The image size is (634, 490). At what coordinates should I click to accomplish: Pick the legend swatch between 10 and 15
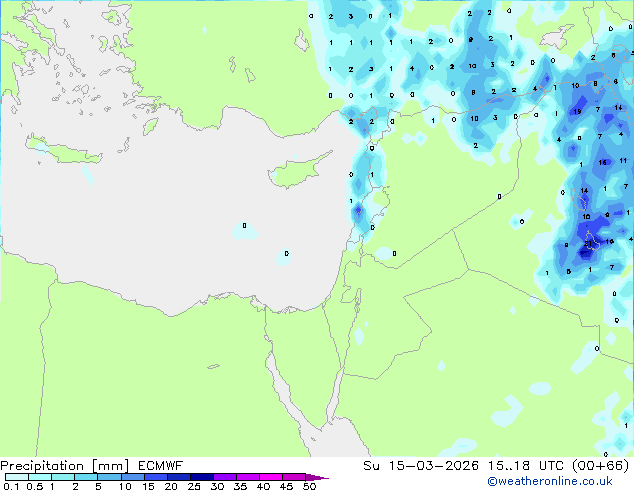[x=132, y=477]
